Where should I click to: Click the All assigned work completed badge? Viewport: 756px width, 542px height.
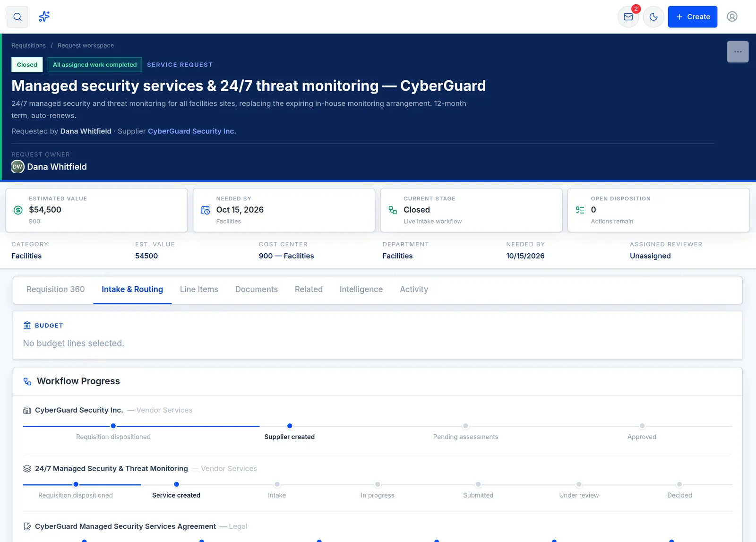pyautogui.click(x=94, y=65)
